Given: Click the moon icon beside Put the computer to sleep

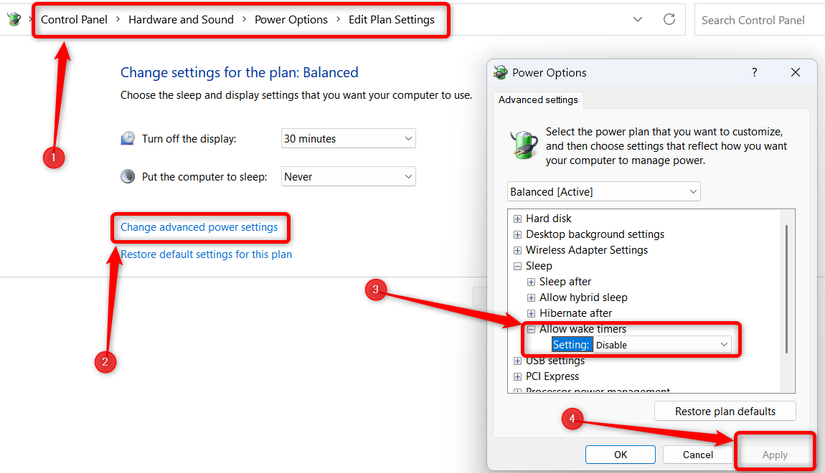Looking at the screenshot, I should (x=128, y=176).
